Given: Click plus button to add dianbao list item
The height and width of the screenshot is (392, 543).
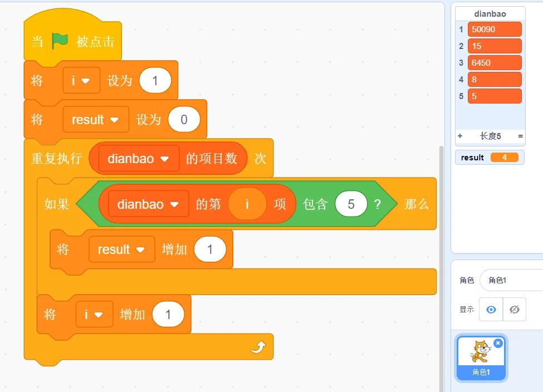Looking at the screenshot, I should [x=460, y=136].
